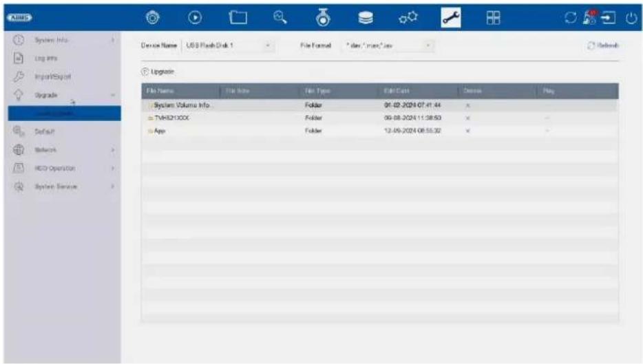
Task: Open the live view camera lens icon
Action: (153, 18)
